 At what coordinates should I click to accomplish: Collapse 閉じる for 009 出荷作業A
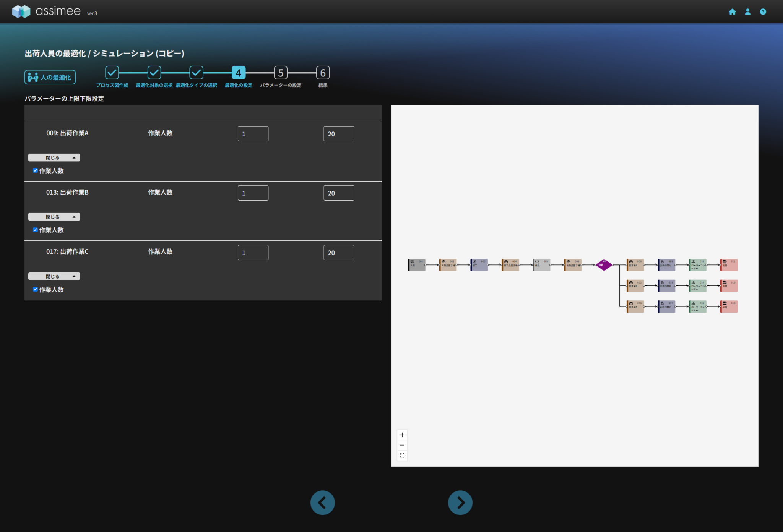coord(54,157)
